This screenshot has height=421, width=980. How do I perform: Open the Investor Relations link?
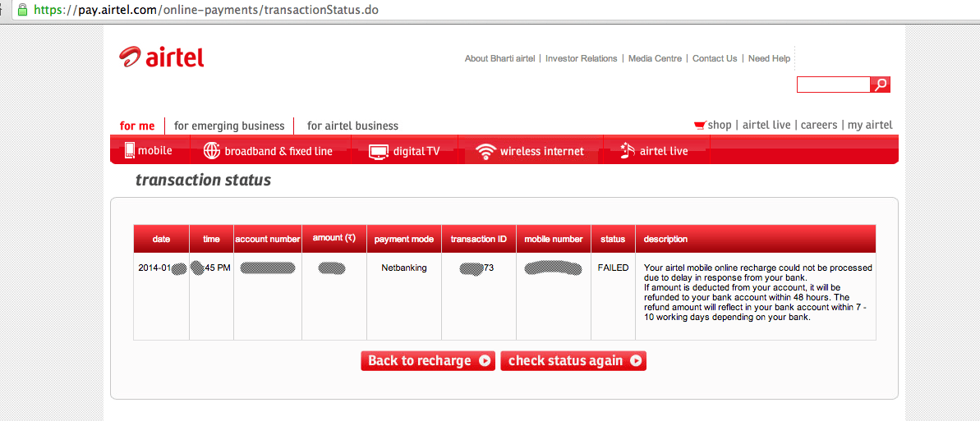582,58
